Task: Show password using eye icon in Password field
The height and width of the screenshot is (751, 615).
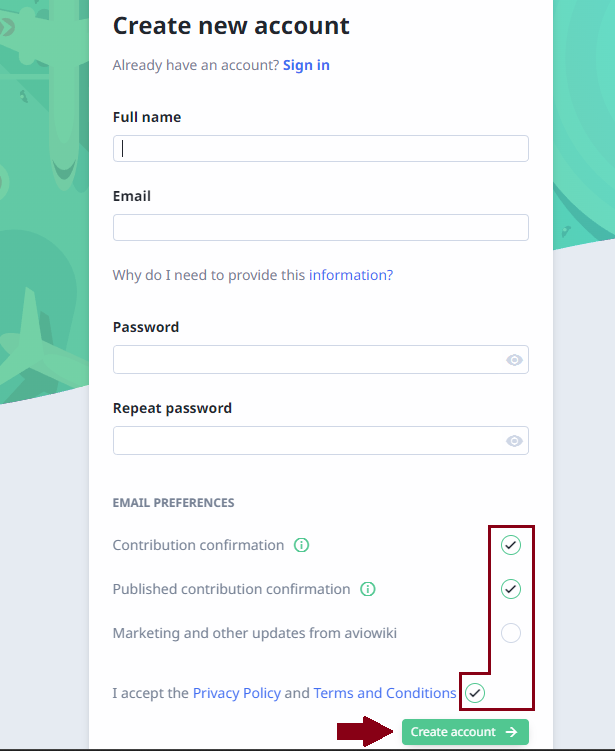Action: (514, 360)
